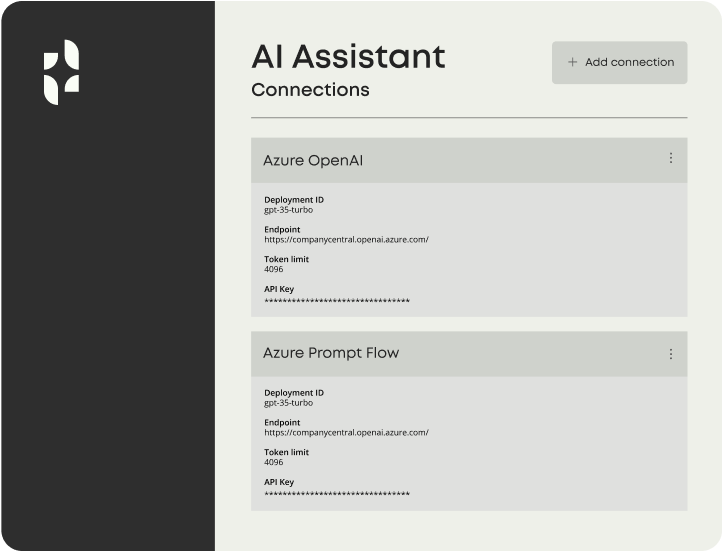Image resolution: width=722 pixels, height=551 pixels.
Task: Click Token limit label in Azure Prompt Flow card
Action: (x=286, y=452)
